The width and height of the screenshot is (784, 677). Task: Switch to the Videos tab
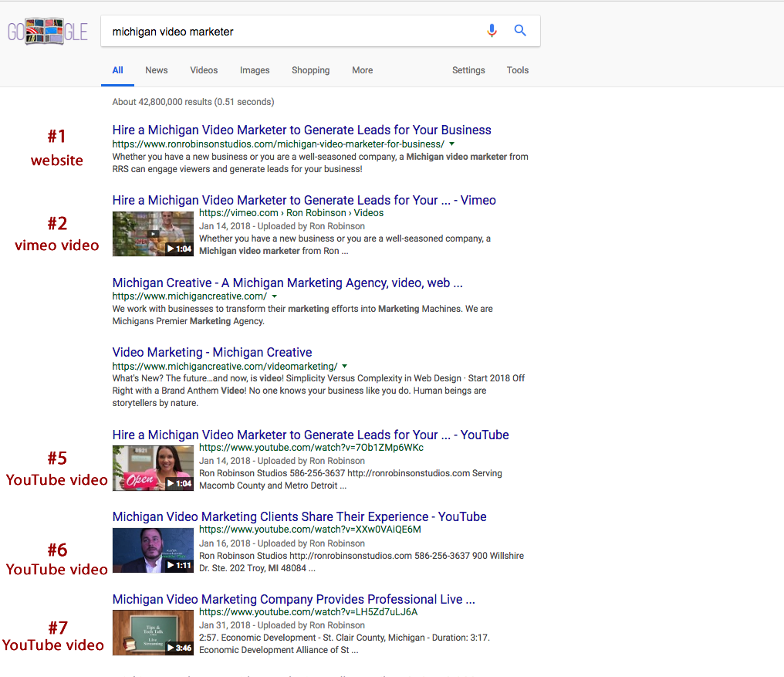pos(204,70)
